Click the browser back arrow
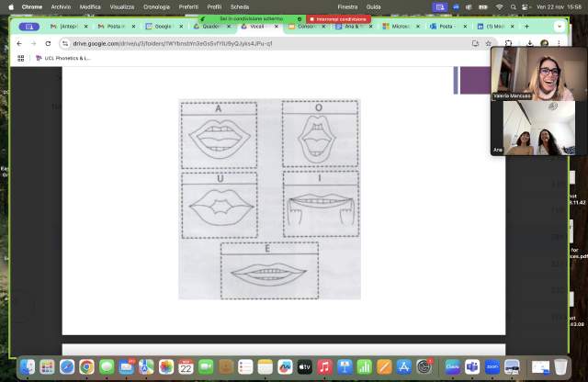 (19, 43)
